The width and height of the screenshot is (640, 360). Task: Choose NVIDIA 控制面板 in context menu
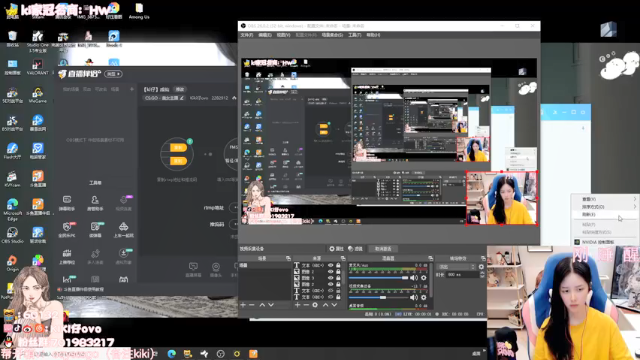[606, 242]
